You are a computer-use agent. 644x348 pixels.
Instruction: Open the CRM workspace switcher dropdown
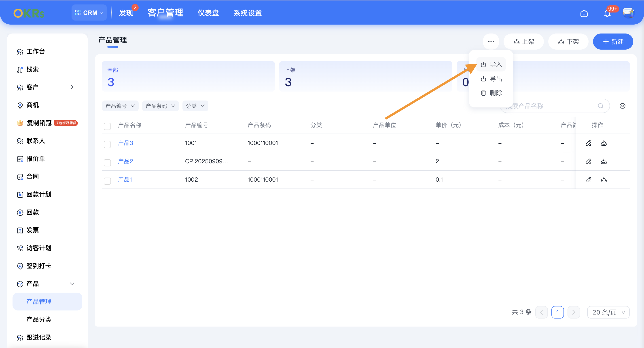coord(89,13)
